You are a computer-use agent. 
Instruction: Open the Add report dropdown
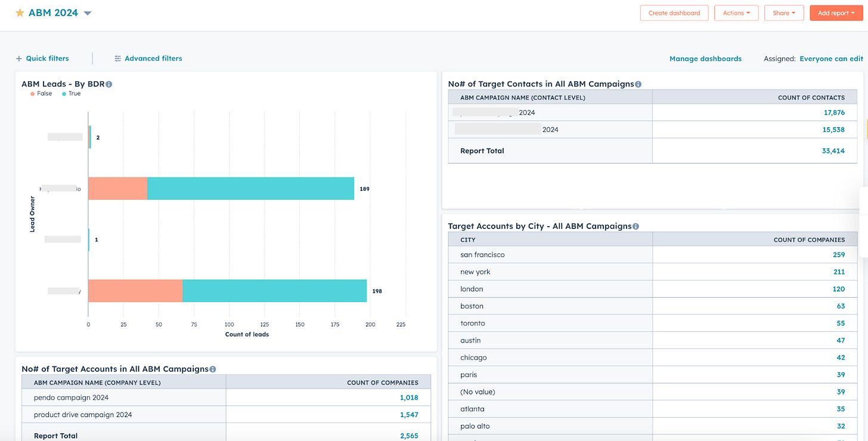[836, 13]
